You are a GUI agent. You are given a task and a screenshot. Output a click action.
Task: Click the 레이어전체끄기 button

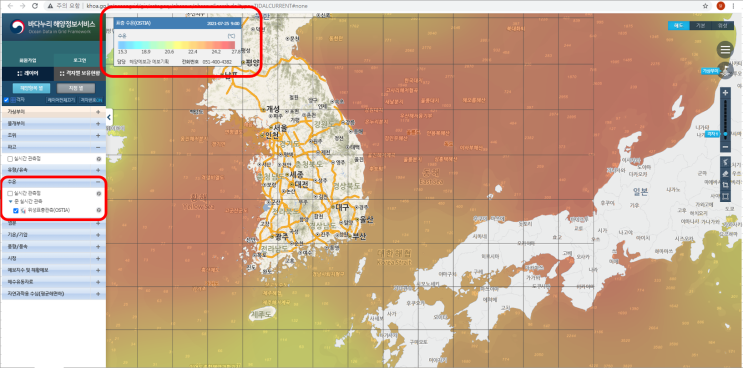pos(60,100)
